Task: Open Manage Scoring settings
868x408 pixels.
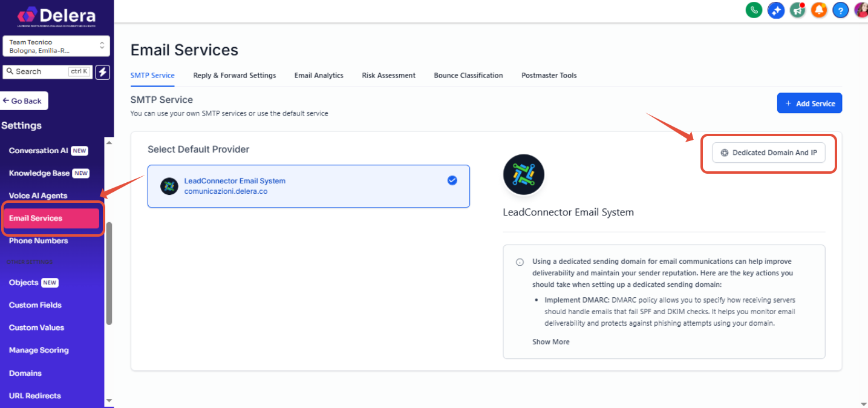Action: [x=39, y=350]
